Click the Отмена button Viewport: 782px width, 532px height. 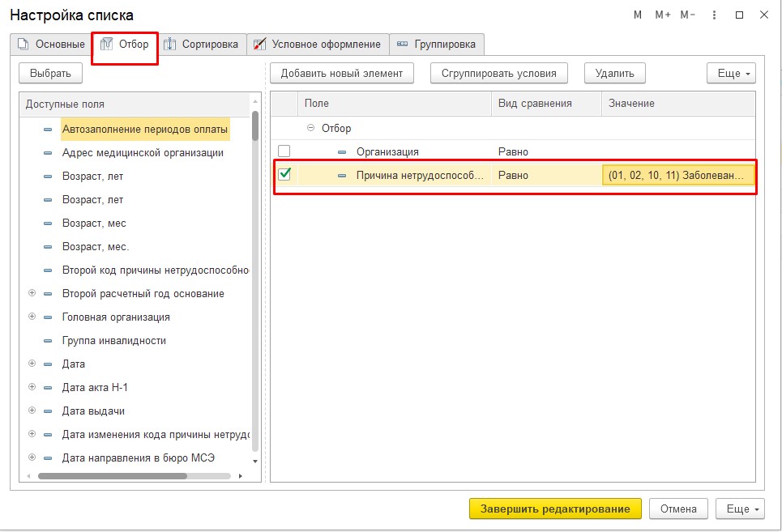tap(678, 509)
